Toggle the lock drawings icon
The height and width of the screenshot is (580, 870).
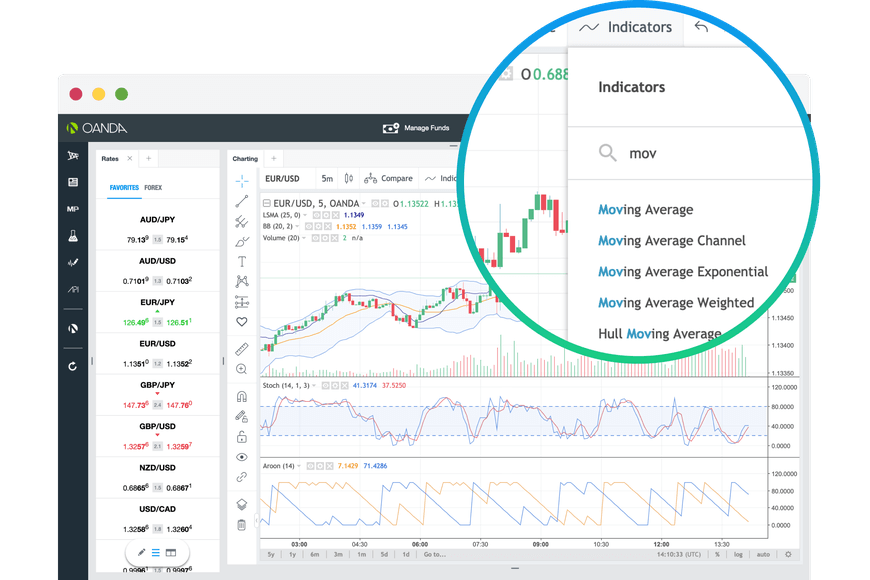tap(242, 437)
